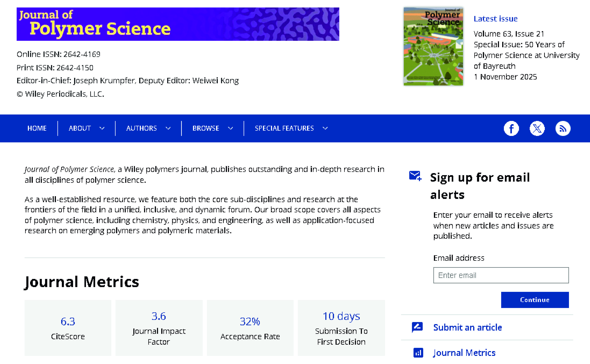Go to the Home menu item
The height and width of the screenshot is (364, 590).
37,128
